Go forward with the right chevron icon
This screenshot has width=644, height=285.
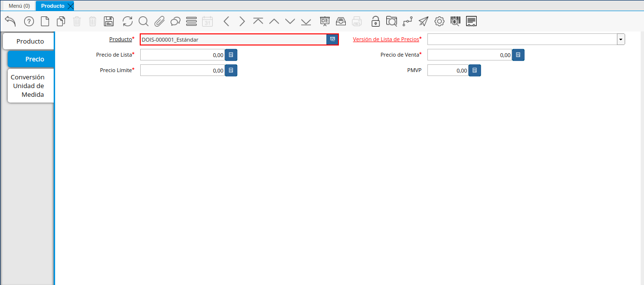(242, 21)
